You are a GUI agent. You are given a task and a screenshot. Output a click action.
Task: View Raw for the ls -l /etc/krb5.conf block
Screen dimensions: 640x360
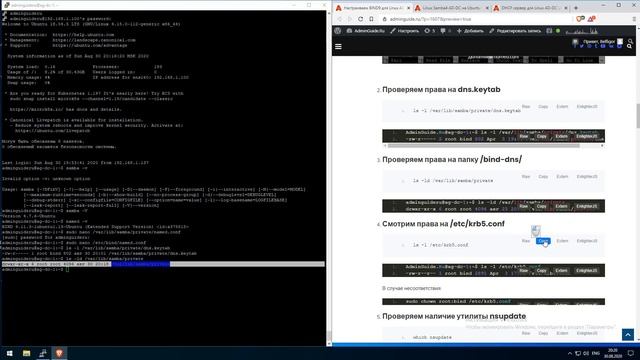click(526, 241)
